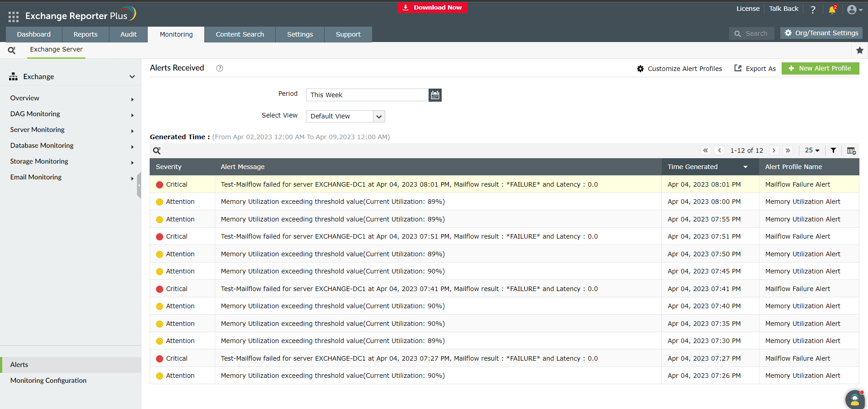Image resolution: width=868 pixels, height=409 pixels.
Task: Open the Talk Back link
Action: coord(783,9)
